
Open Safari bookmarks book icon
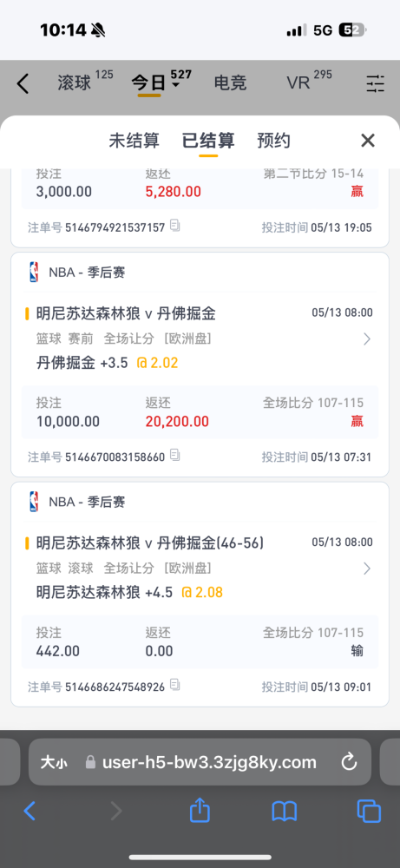click(x=285, y=812)
